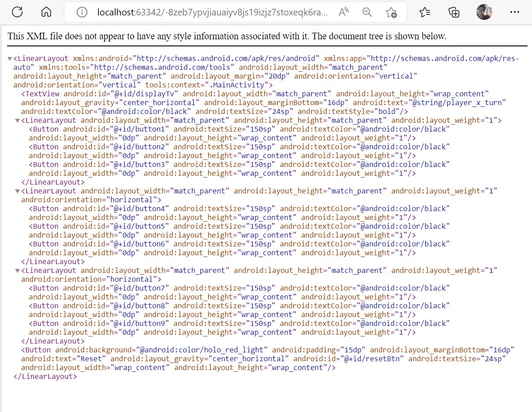Open Settings and more menu
Image resolution: width=532 pixels, height=412 pixels.
[514, 12]
